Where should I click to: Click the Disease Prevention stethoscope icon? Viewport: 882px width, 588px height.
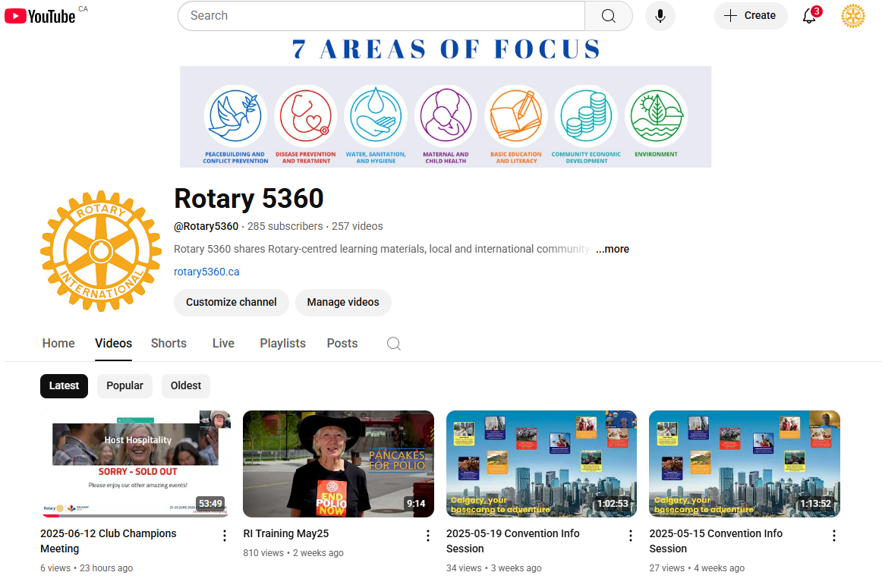pyautogui.click(x=305, y=116)
